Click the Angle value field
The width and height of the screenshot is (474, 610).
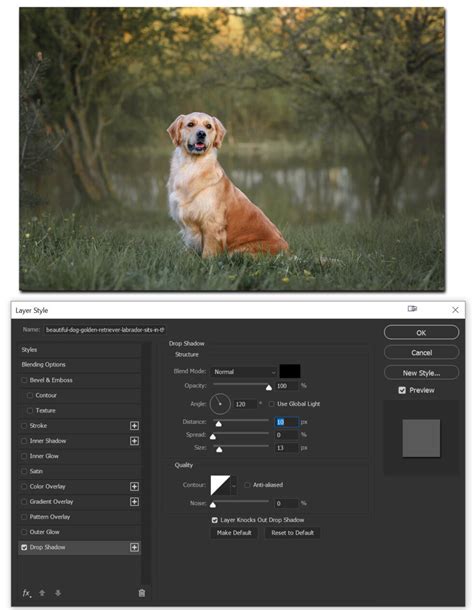pyautogui.click(x=245, y=404)
